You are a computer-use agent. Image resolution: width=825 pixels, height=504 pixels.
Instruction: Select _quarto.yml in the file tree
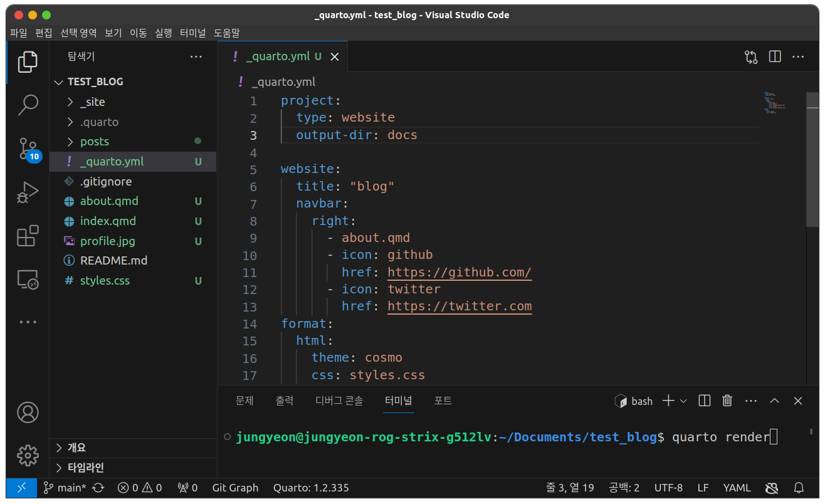click(x=133, y=161)
